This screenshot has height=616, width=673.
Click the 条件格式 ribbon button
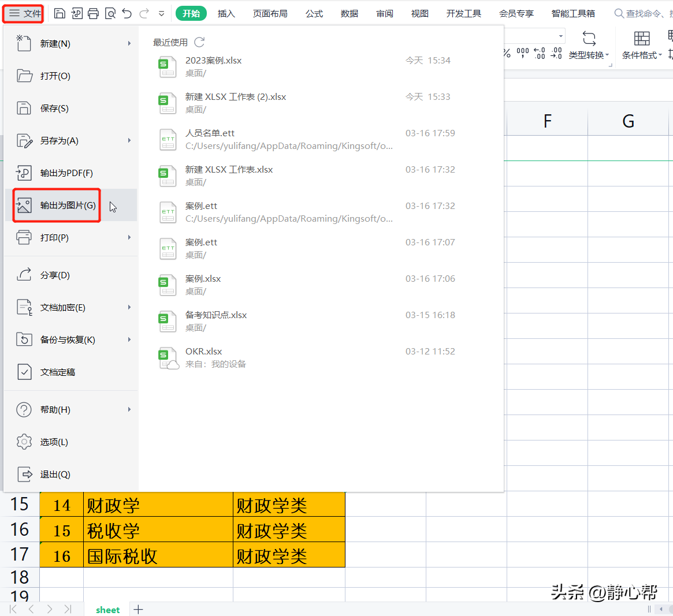pos(642,46)
